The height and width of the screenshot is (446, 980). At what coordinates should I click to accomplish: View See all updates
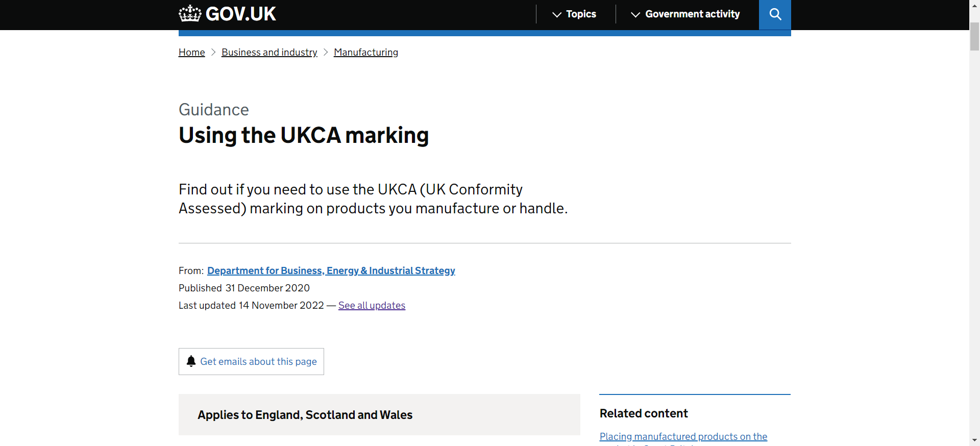(371, 305)
